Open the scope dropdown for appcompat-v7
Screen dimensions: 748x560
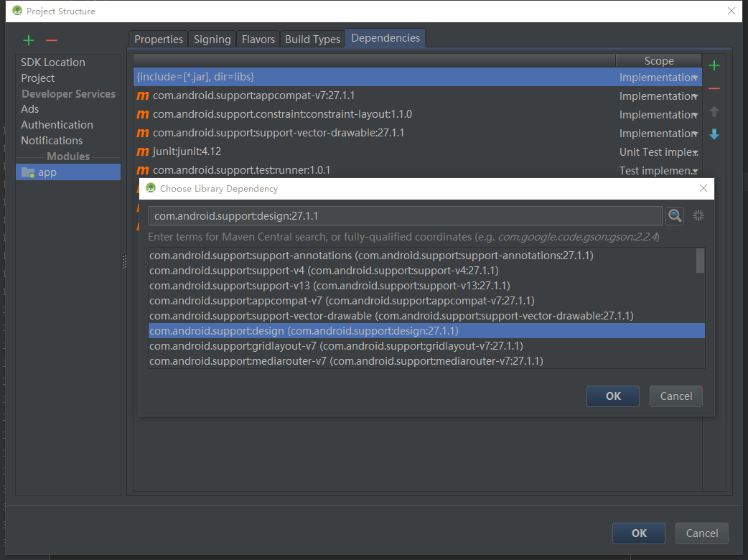click(695, 96)
